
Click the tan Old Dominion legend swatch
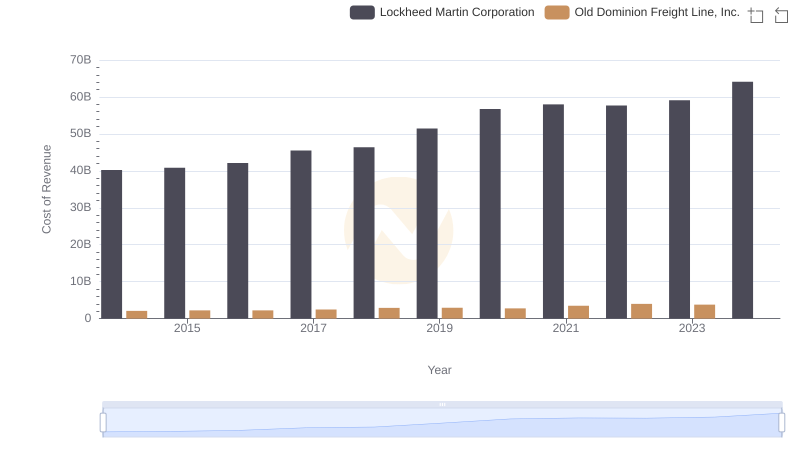(557, 13)
